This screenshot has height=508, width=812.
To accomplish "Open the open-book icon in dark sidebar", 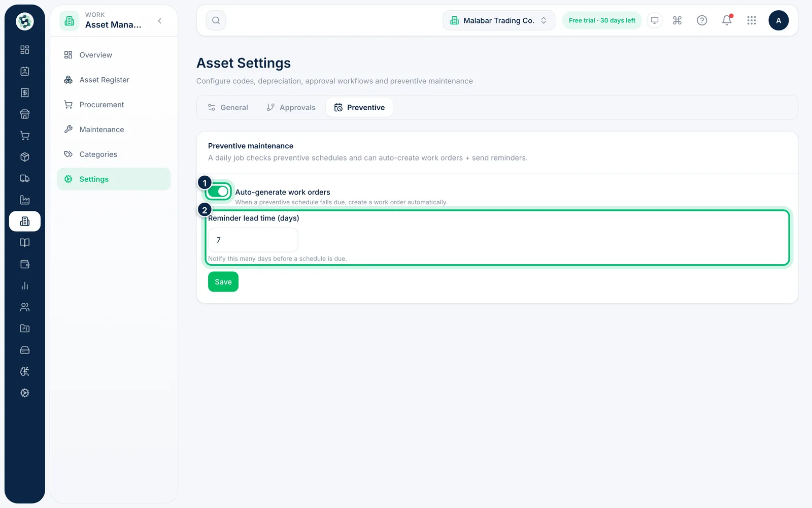I will (24, 243).
